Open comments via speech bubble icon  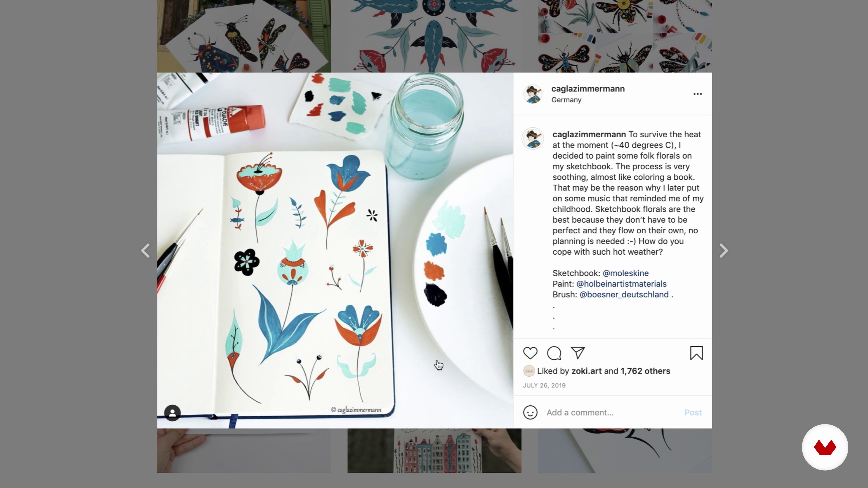point(554,353)
